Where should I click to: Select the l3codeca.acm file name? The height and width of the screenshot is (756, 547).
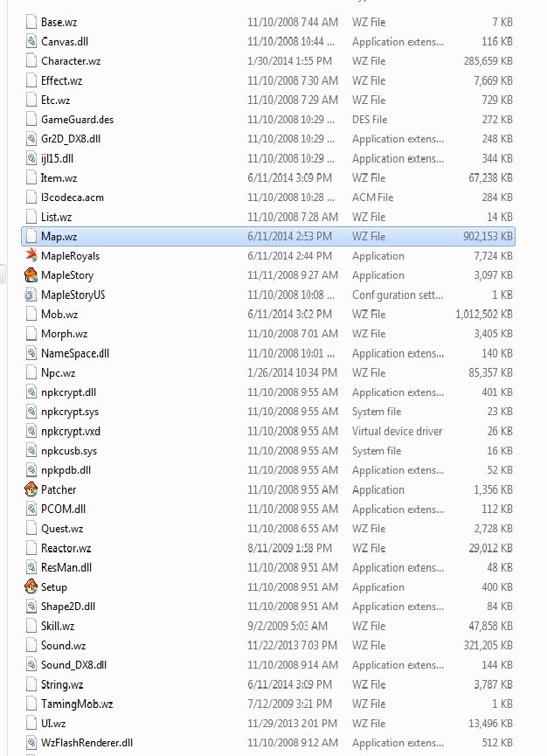click(73, 198)
